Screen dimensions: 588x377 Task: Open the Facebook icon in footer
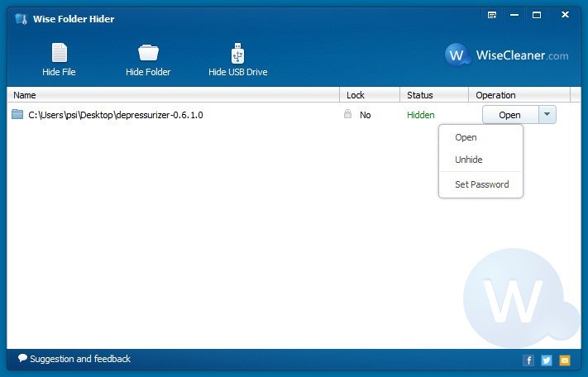tap(528, 360)
